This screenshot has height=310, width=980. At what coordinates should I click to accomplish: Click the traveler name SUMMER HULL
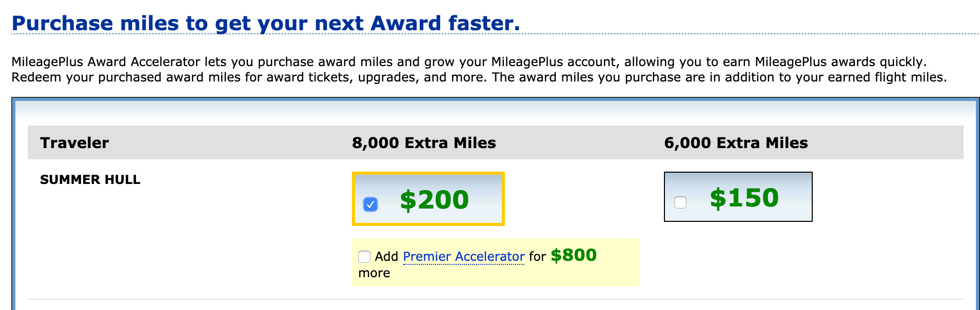90,180
